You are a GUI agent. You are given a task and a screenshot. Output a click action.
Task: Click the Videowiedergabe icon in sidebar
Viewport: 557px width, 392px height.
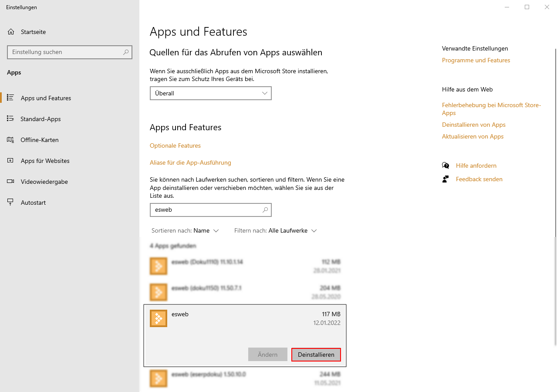click(x=11, y=182)
